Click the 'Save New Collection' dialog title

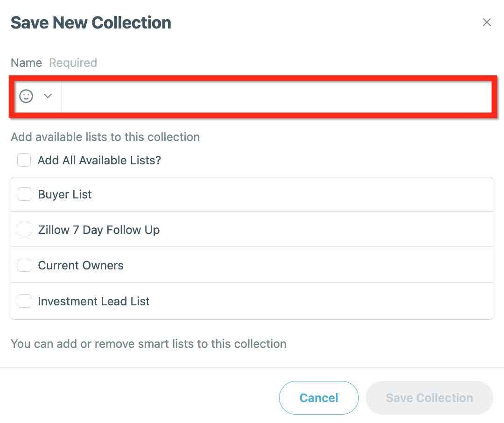[x=91, y=23]
